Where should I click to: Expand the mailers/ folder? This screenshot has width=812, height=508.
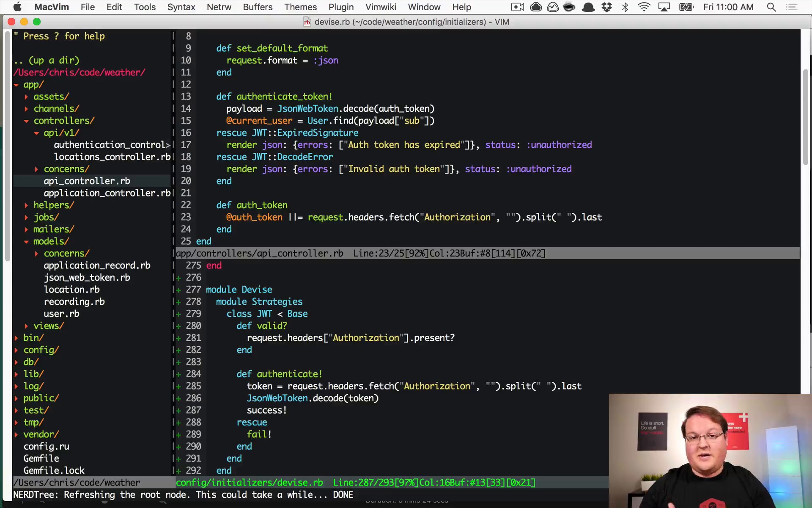(x=26, y=229)
